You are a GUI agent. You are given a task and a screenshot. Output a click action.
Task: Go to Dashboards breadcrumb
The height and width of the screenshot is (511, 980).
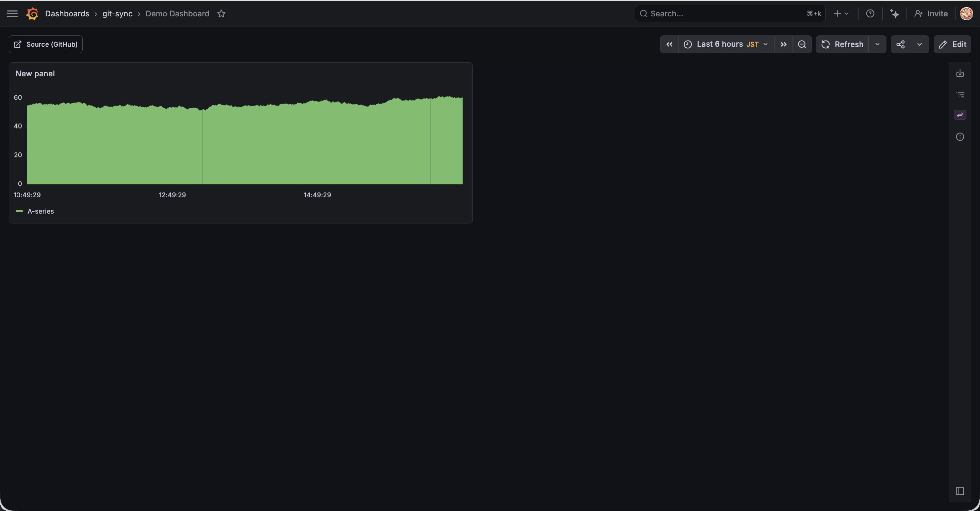coord(67,14)
